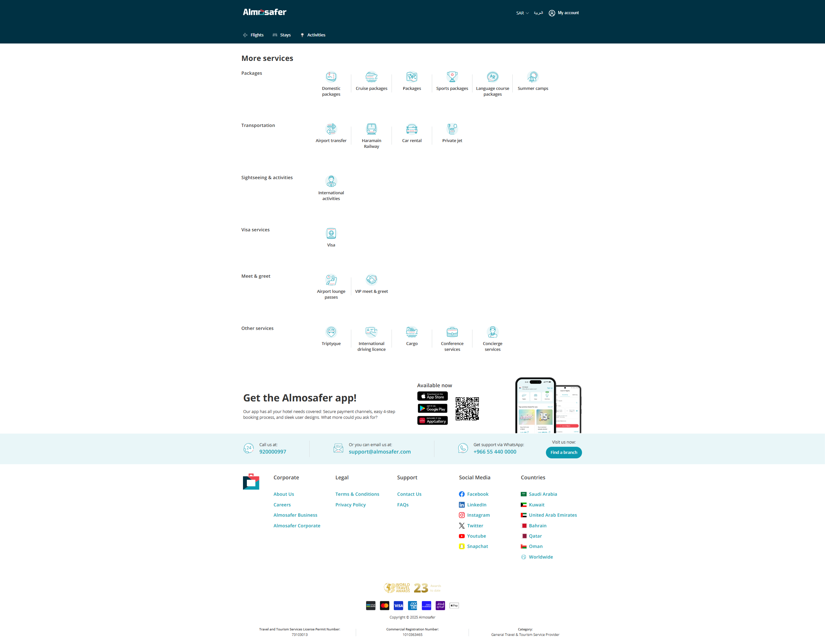Switch to the Stays tab
825x644 pixels.
(x=282, y=35)
